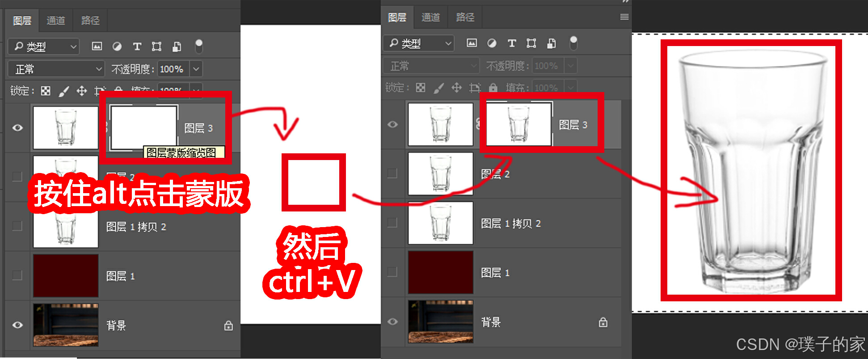Viewport: 868px width, 359px height.
Task: Lock position move icon in right panel
Action: [x=456, y=88]
